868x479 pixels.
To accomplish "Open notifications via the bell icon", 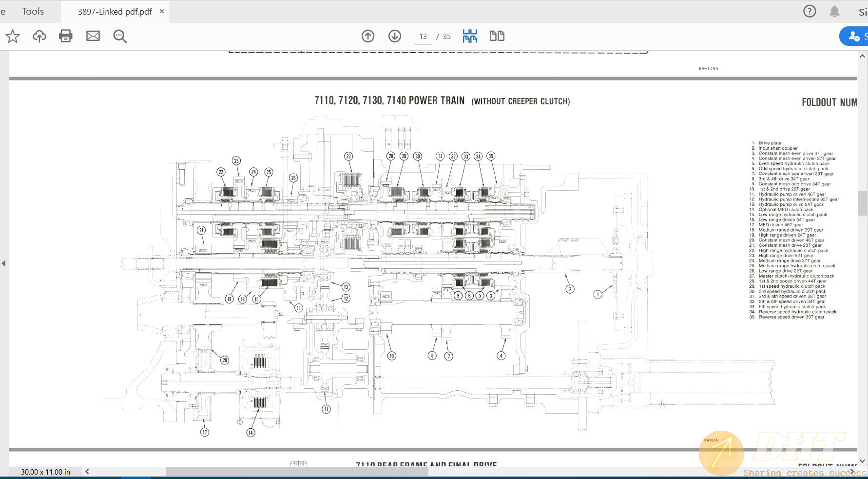I will [x=834, y=11].
